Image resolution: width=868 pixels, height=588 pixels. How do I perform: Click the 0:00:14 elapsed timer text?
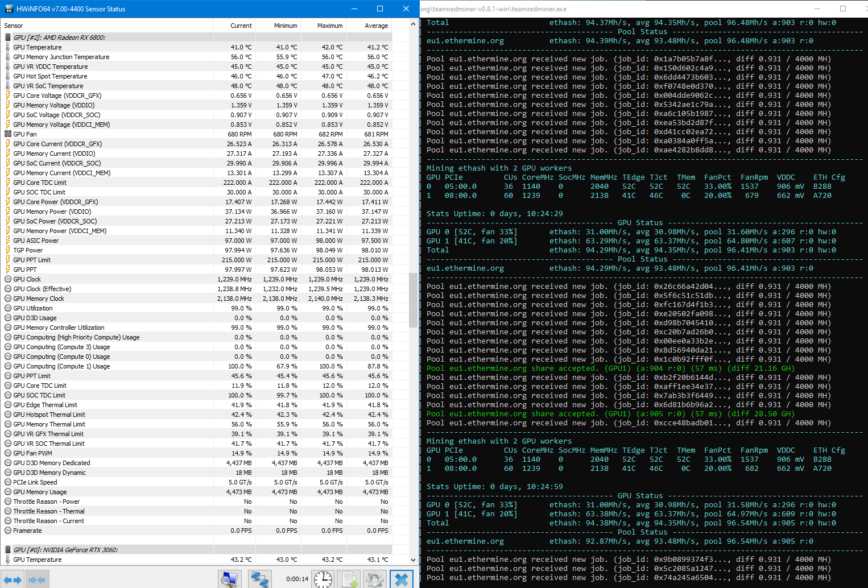click(x=297, y=579)
